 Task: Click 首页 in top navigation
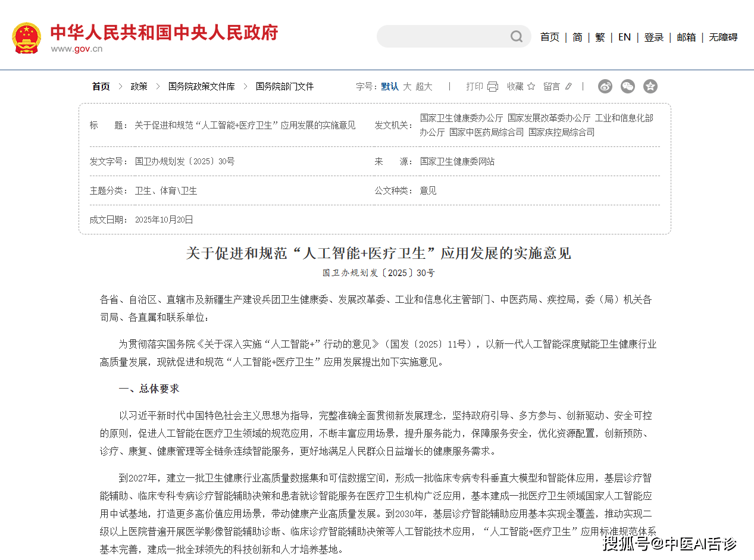(x=549, y=37)
